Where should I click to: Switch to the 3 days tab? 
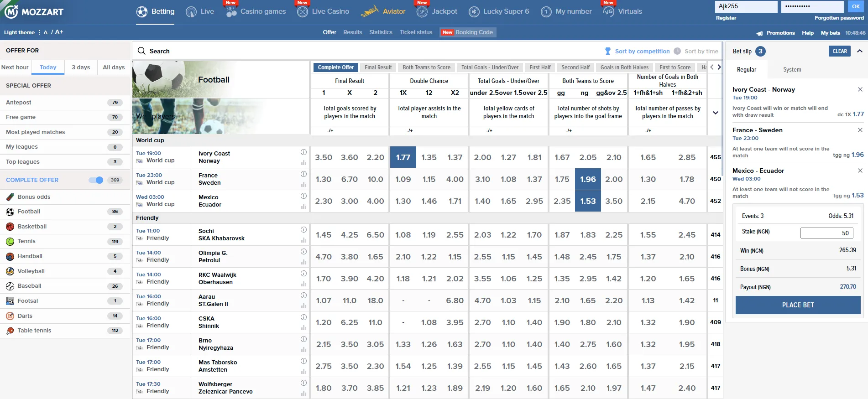pyautogui.click(x=81, y=67)
